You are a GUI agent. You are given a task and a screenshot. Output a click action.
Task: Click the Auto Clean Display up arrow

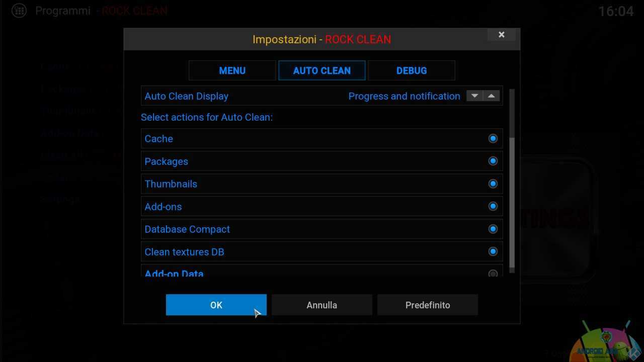492,96
